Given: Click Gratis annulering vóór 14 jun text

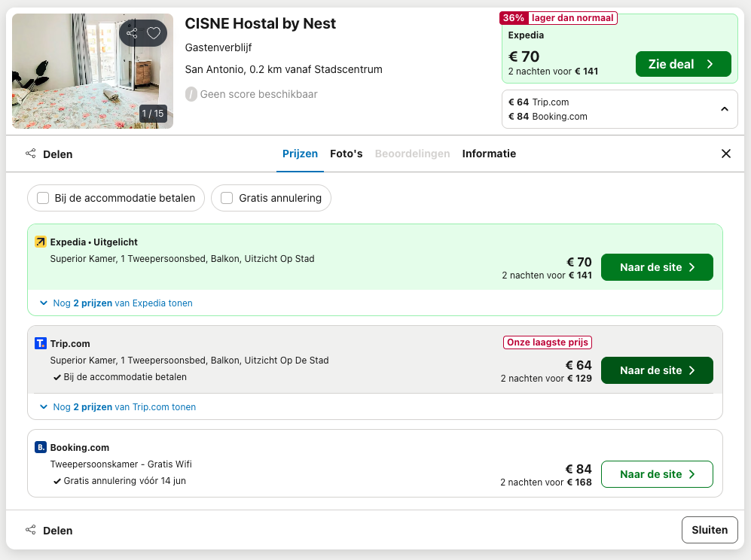Looking at the screenshot, I should click(x=124, y=480).
